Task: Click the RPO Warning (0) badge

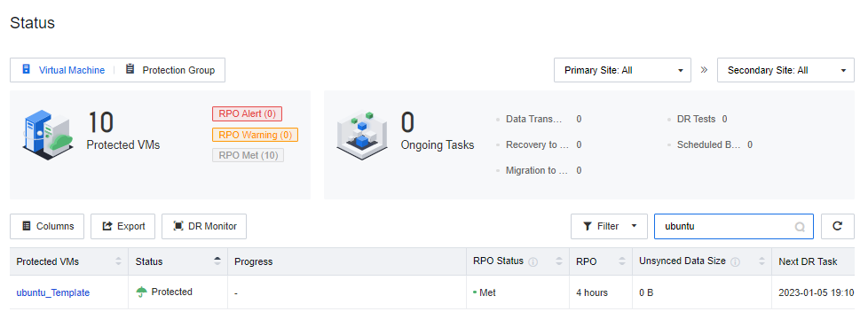Action: click(255, 135)
